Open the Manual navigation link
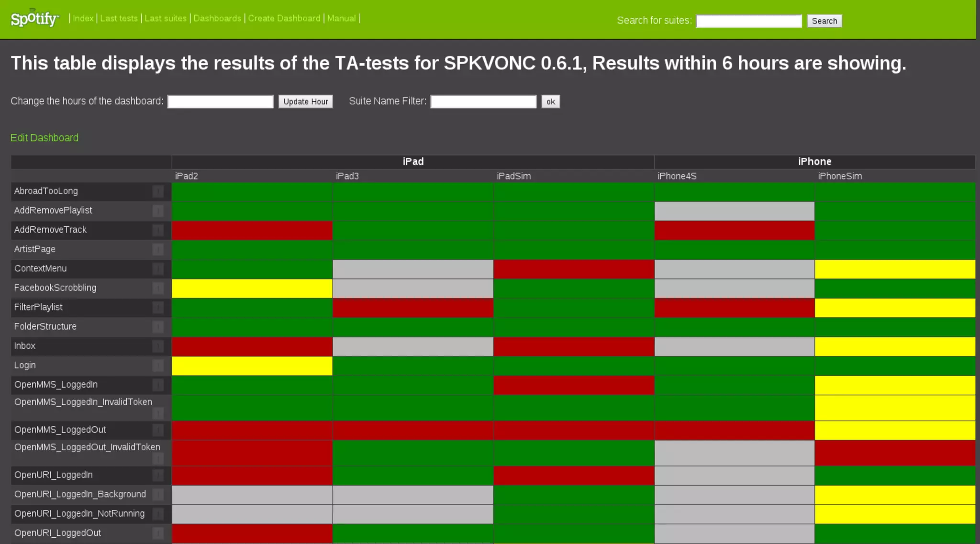This screenshot has height=544, width=980. click(341, 18)
